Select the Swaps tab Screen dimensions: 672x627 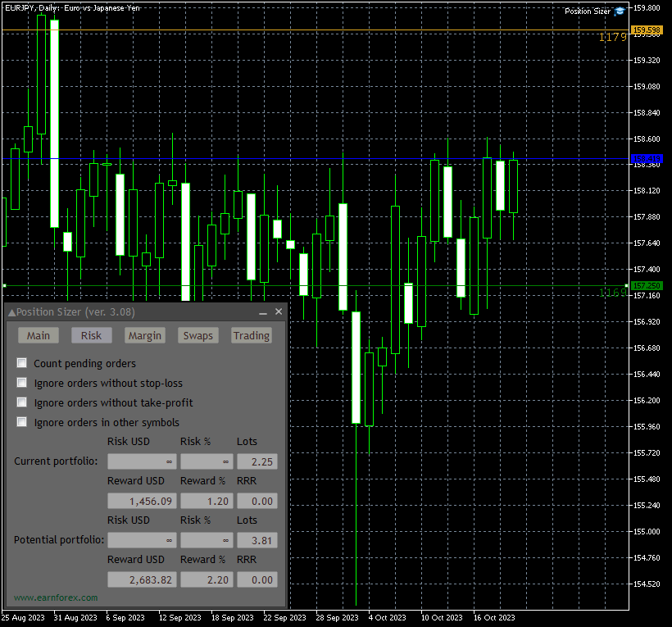198,335
